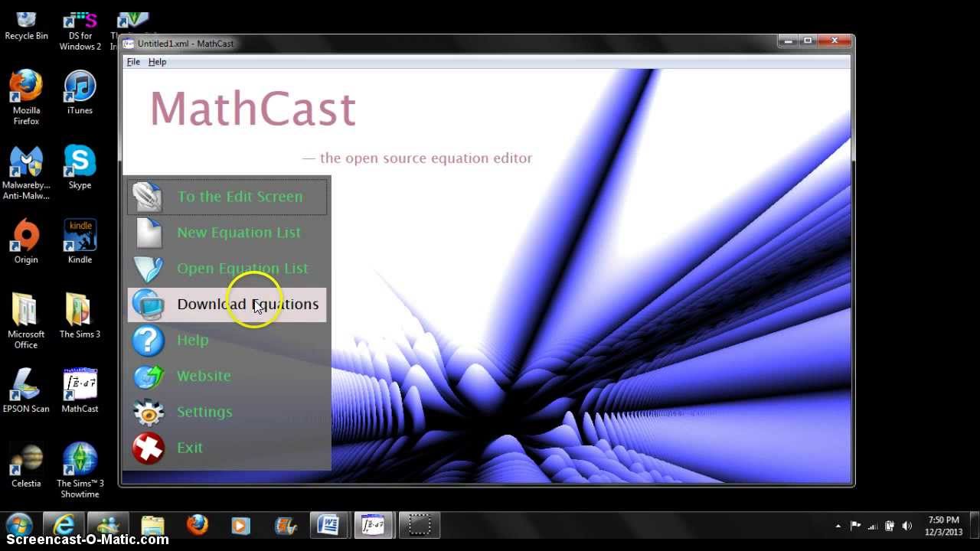The image size is (980, 551).
Task: Select Malwarebytes Anti-Malware desktop icon
Action: (26, 173)
